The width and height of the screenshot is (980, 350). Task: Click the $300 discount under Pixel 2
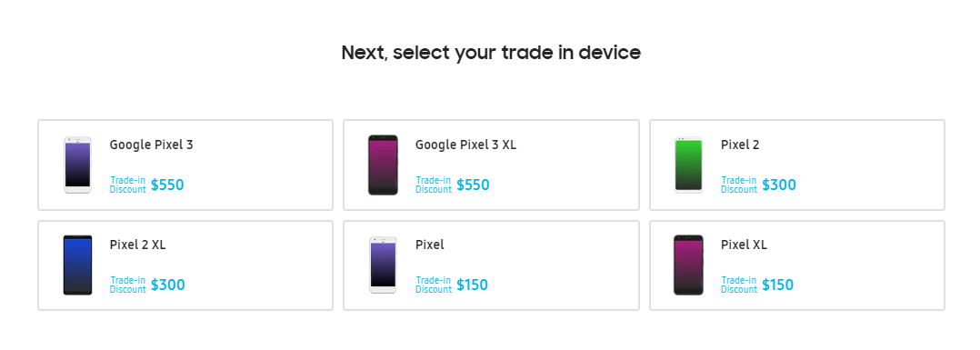click(779, 185)
